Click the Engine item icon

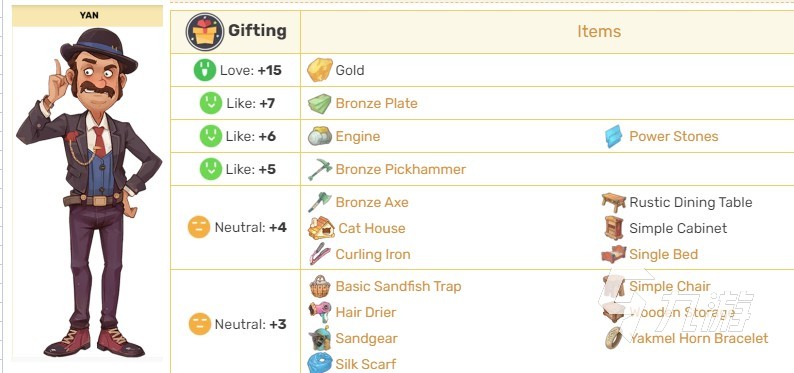point(320,136)
